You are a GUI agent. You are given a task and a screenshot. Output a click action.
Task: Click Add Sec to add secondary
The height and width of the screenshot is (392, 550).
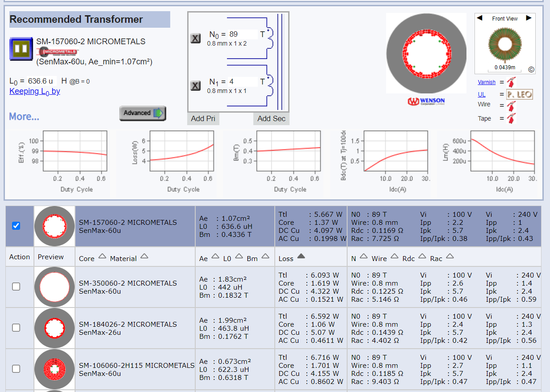coord(272,118)
